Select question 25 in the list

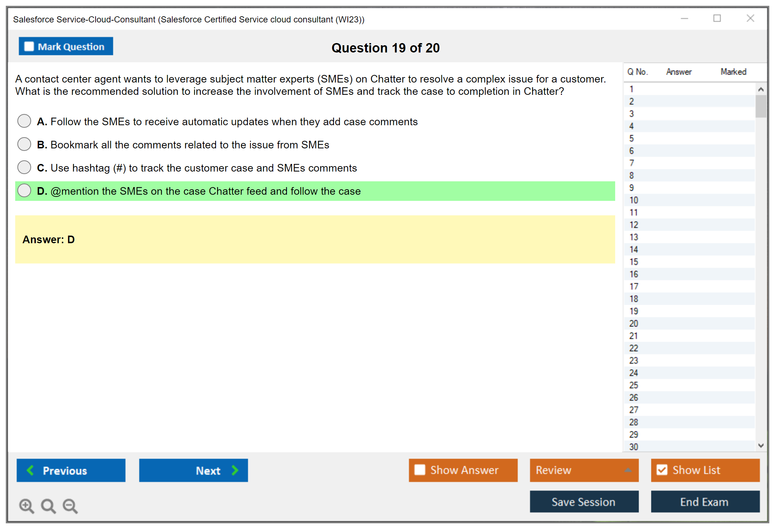634,385
